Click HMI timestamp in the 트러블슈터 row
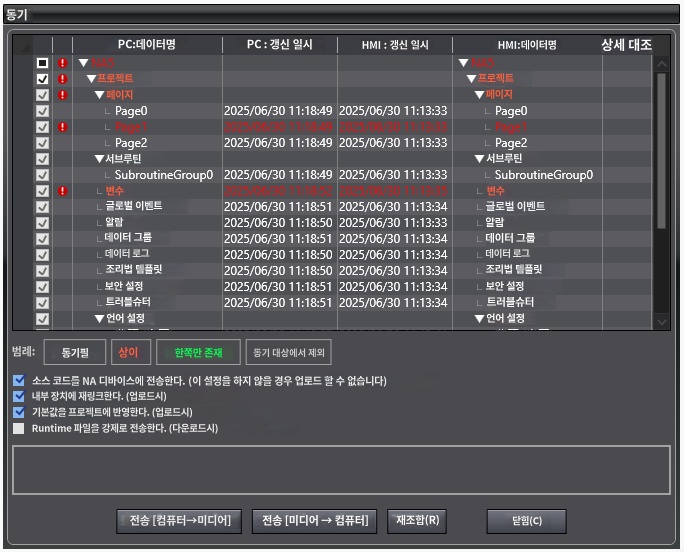Image resolution: width=684 pixels, height=552 pixels. pos(393,302)
